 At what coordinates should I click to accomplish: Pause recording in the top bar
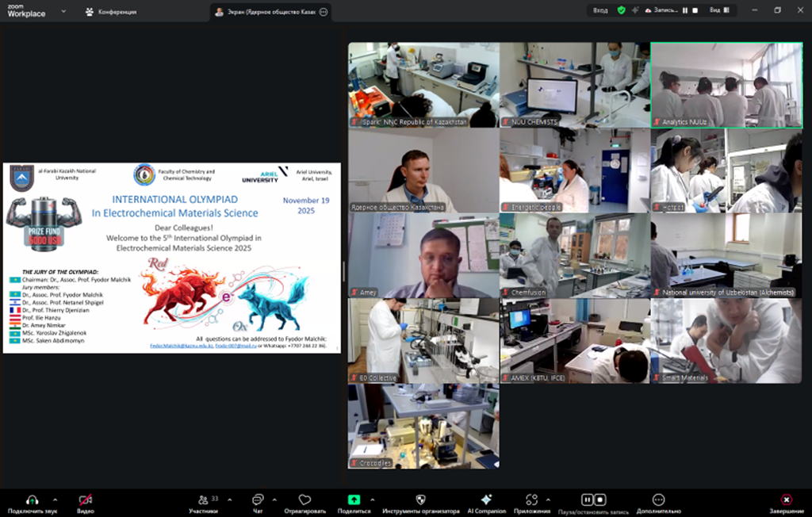click(x=684, y=10)
